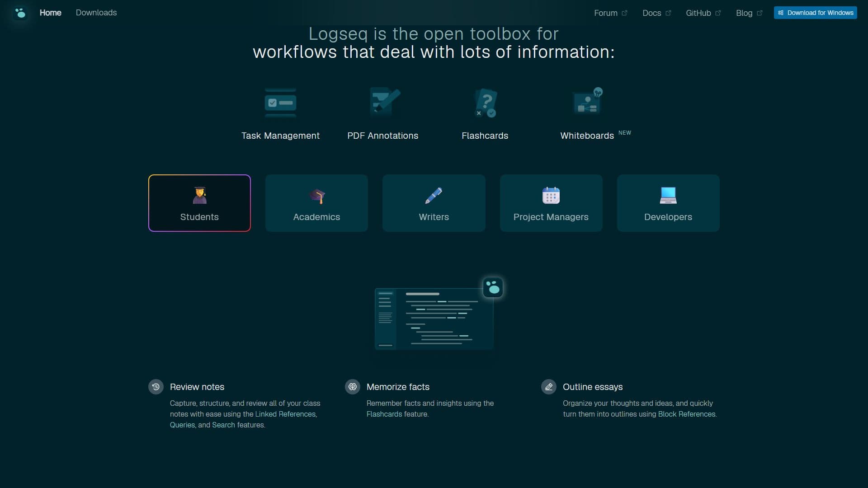Open the Home nav item
The height and width of the screenshot is (488, 868).
[x=50, y=13]
